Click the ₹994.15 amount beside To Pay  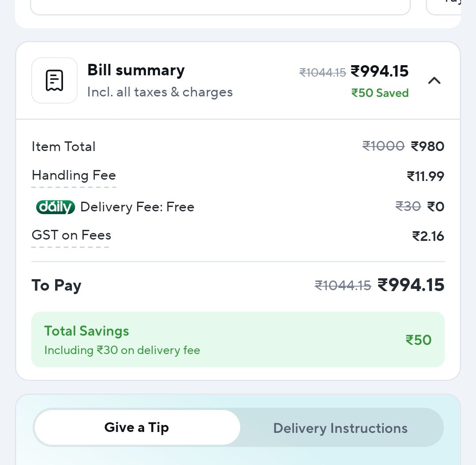411,285
